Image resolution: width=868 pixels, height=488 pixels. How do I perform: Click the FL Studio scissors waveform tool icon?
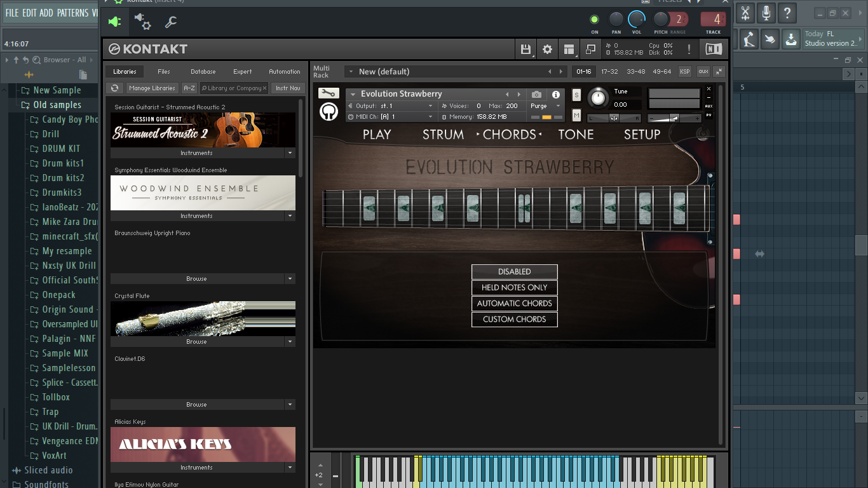click(745, 13)
